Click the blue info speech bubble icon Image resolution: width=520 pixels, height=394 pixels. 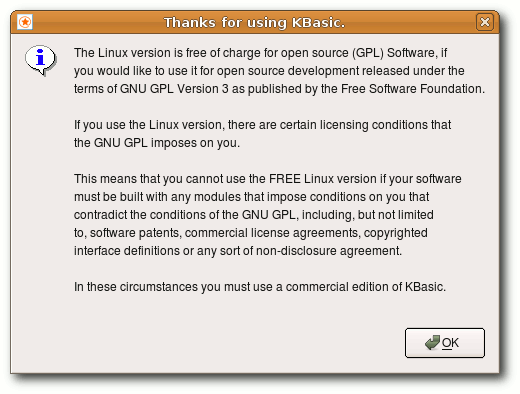pos(41,60)
